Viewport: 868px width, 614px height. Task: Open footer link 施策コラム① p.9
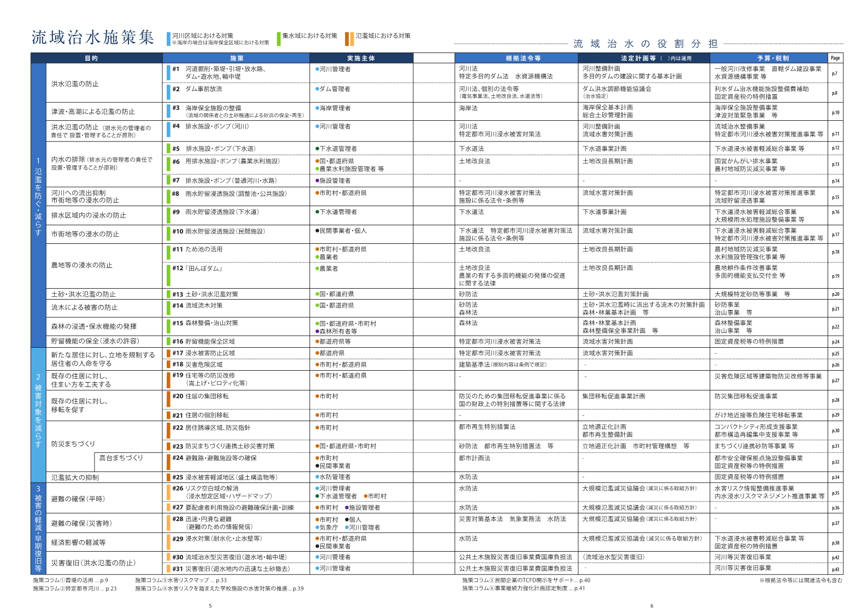(71, 580)
